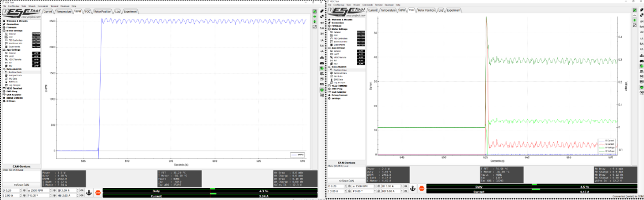Open VESC Terminal page in left window
The width and height of the screenshot is (644, 200).
pyautogui.click(x=15, y=88)
